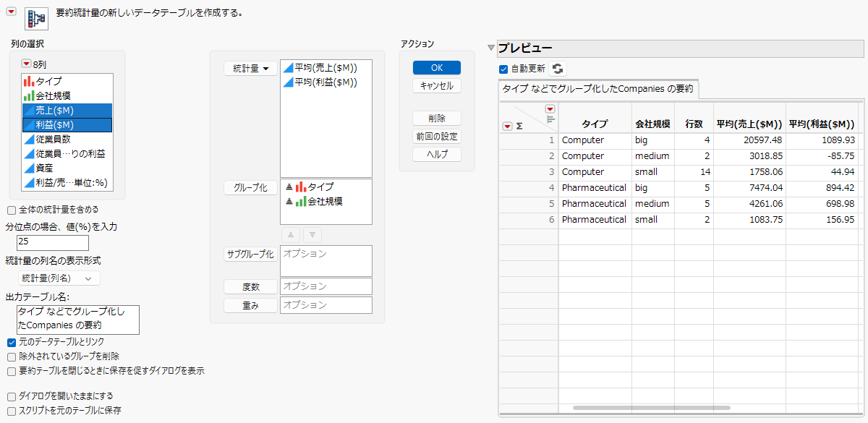The image size is (868, 423).
Task: Open the 統計量 dropdown button
Action: (x=250, y=69)
